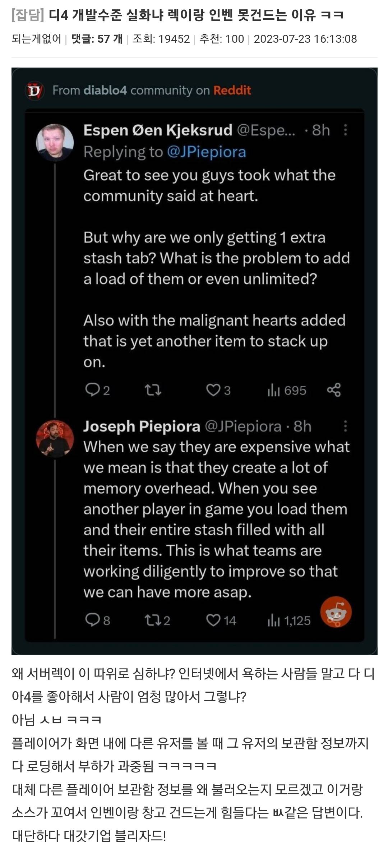Viewport: 388px width, 868px height.
Task: Click the post author 되는게없어
Action: coord(36,39)
